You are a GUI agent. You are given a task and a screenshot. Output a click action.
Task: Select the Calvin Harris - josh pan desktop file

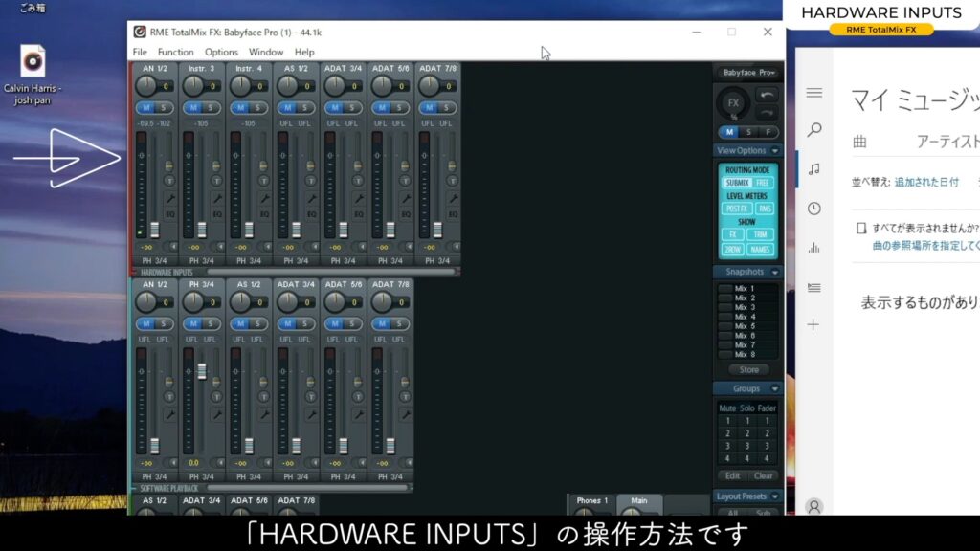click(x=33, y=75)
